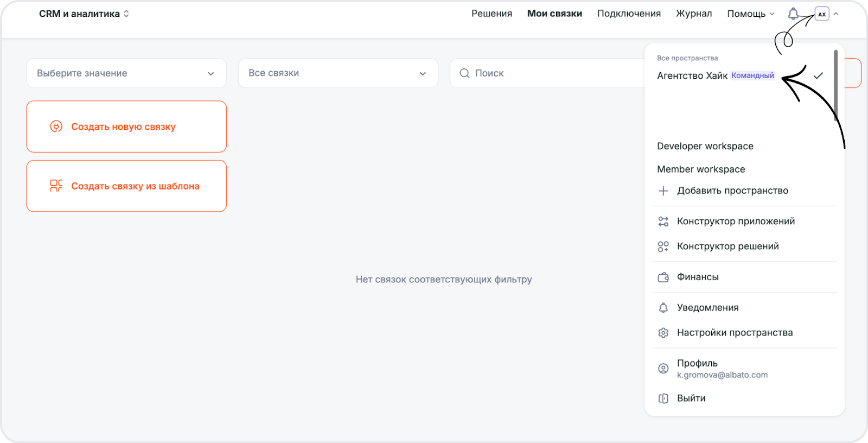Click the k.gromova@albato.com email
The height and width of the screenshot is (443, 868).
[x=722, y=375]
